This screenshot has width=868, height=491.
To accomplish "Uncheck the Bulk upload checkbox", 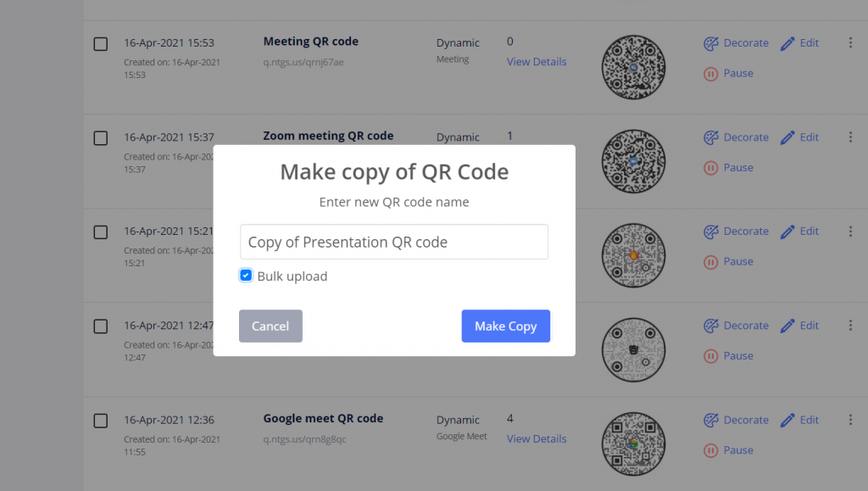I will coord(246,276).
